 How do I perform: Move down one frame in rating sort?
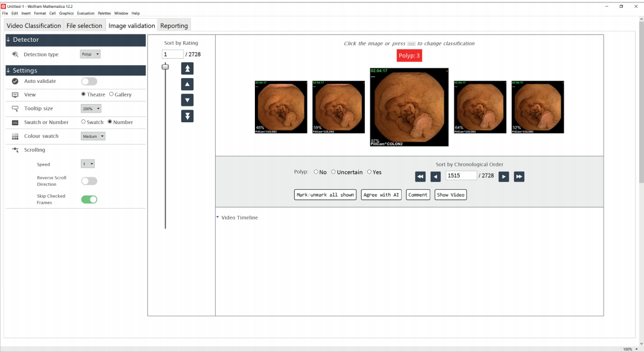[187, 100]
